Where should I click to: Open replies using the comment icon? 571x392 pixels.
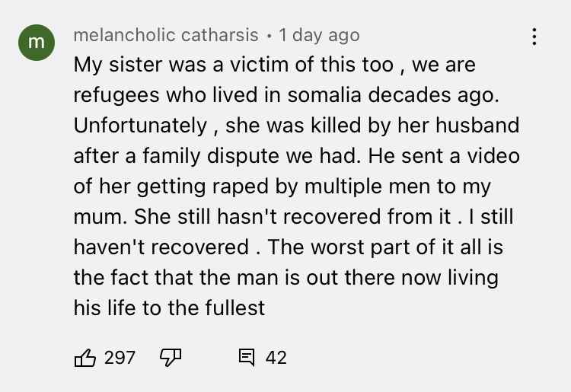(x=247, y=356)
